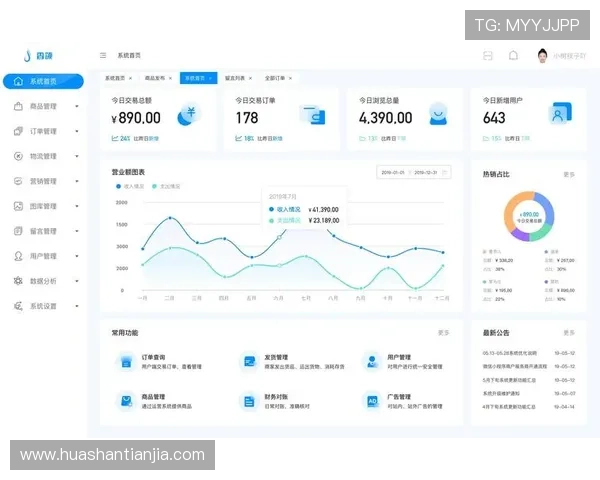
Task: Expand the 订单管理 sidebar menu
Action: click(43, 131)
